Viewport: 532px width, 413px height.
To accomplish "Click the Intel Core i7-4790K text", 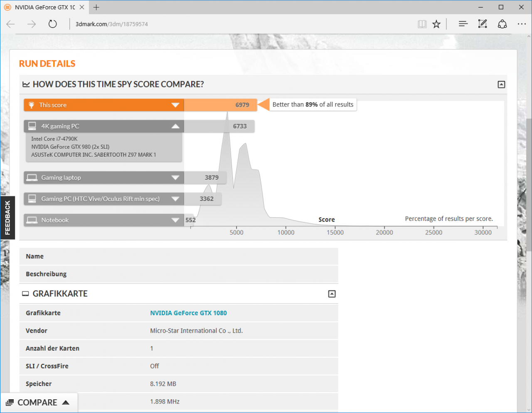I will pos(54,139).
